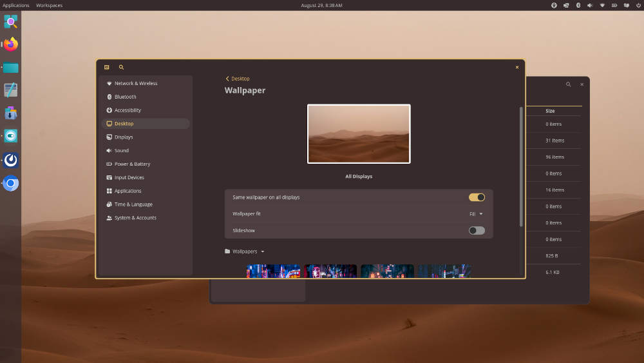Image resolution: width=644 pixels, height=363 pixels.
Task: Open the Applications menu in top panel
Action: (15, 5)
